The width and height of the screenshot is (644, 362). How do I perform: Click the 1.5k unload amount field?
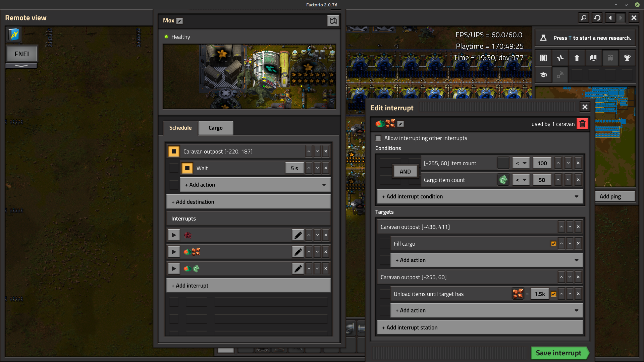coord(539,294)
